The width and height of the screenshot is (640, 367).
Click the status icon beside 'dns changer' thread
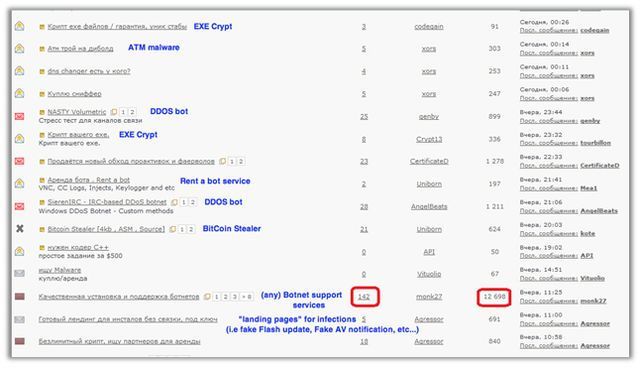tap(19, 71)
